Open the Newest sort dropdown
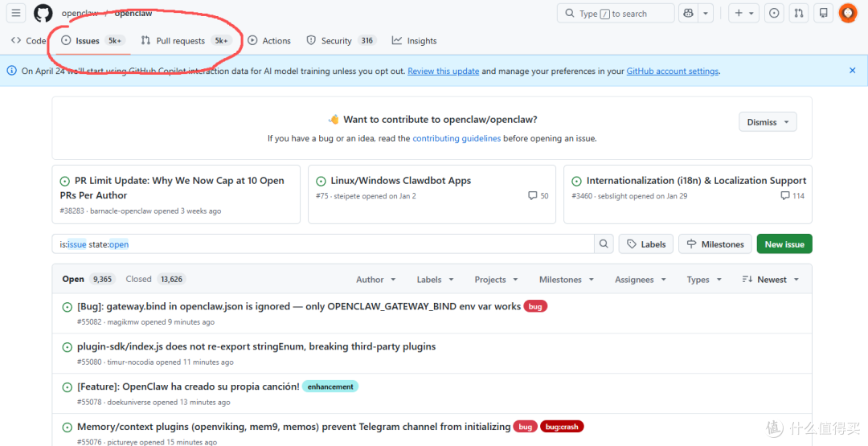 (x=771, y=280)
